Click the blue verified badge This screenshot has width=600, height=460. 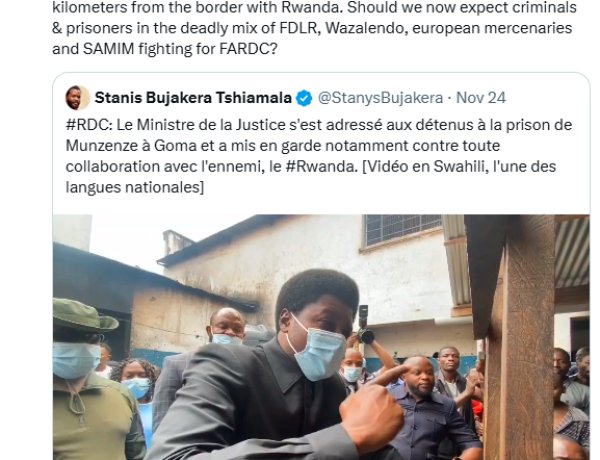[304, 98]
